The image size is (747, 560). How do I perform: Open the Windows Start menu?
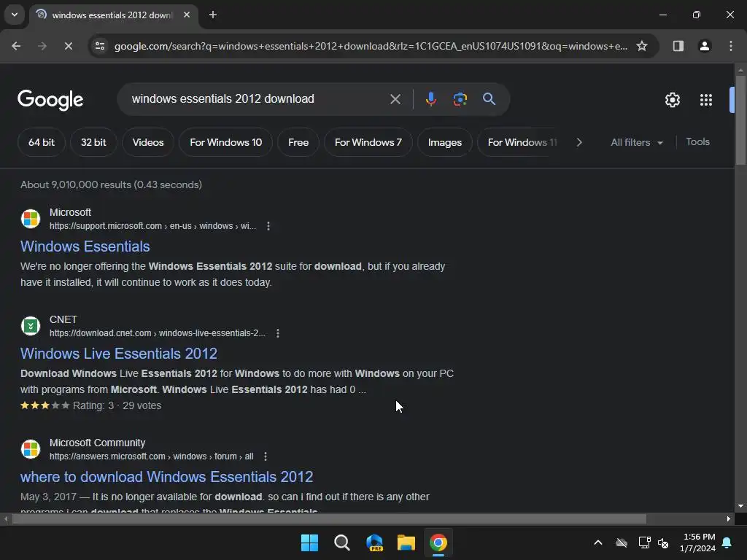pos(309,542)
